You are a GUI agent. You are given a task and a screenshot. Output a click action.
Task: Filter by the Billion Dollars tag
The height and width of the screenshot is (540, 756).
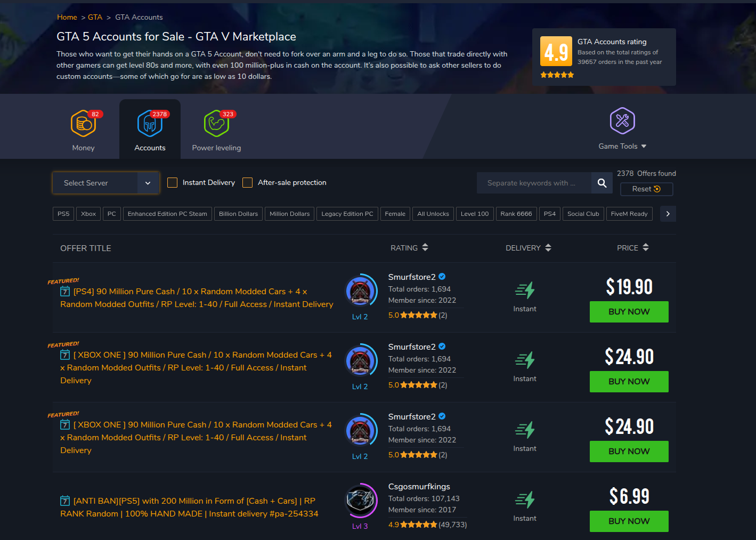pos(238,214)
